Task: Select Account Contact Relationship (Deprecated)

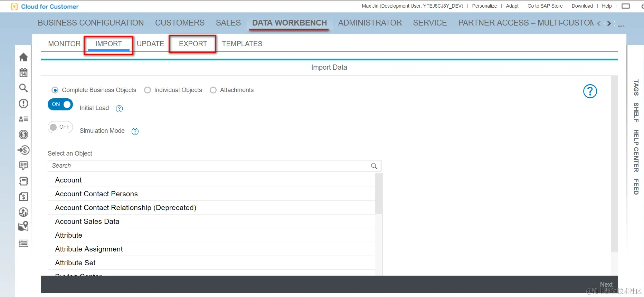Action: (x=211, y=208)
